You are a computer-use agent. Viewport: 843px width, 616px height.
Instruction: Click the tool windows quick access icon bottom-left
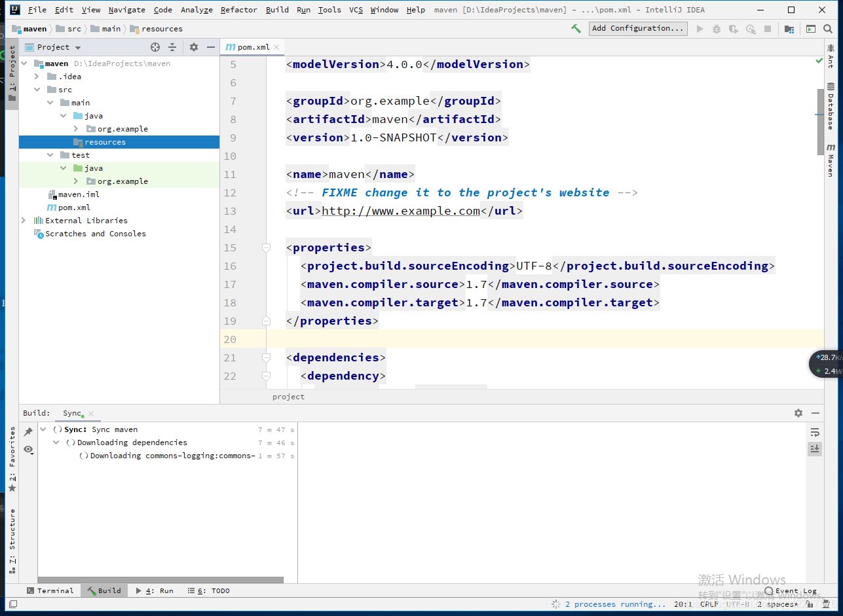click(x=12, y=604)
